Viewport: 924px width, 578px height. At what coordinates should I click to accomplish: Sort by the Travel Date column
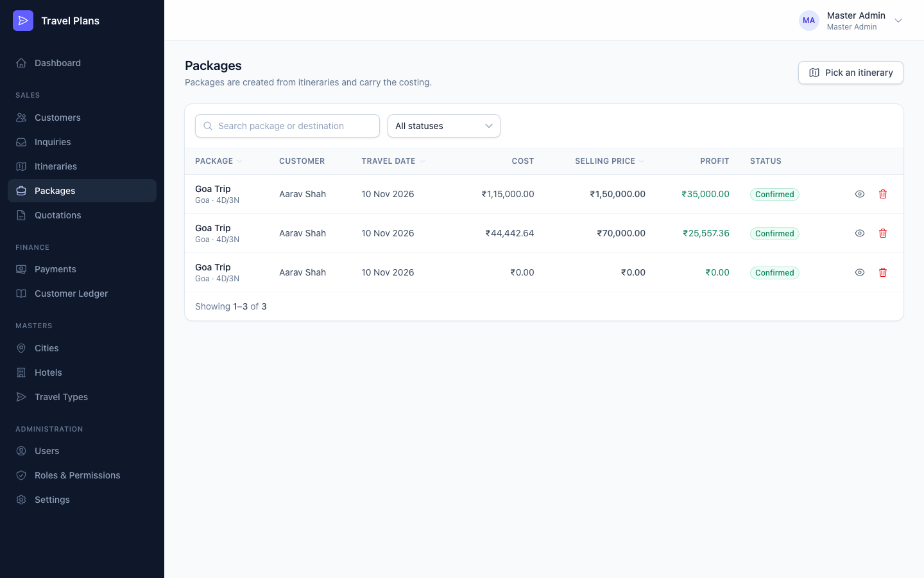(393, 161)
